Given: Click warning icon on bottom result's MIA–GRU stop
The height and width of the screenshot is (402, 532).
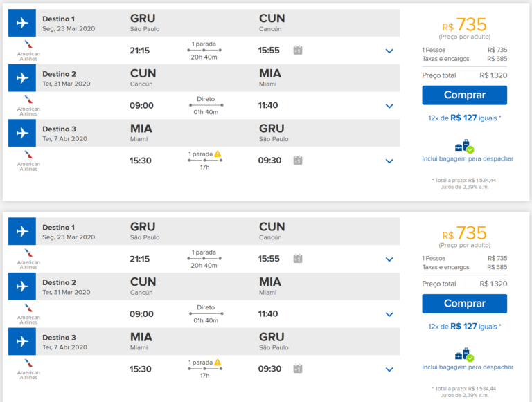Looking at the screenshot, I should pos(218,362).
